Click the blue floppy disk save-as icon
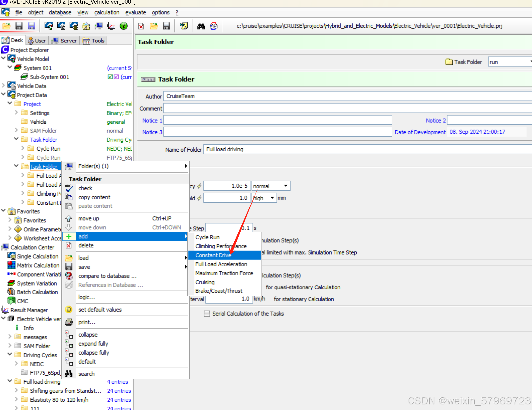 [31, 26]
